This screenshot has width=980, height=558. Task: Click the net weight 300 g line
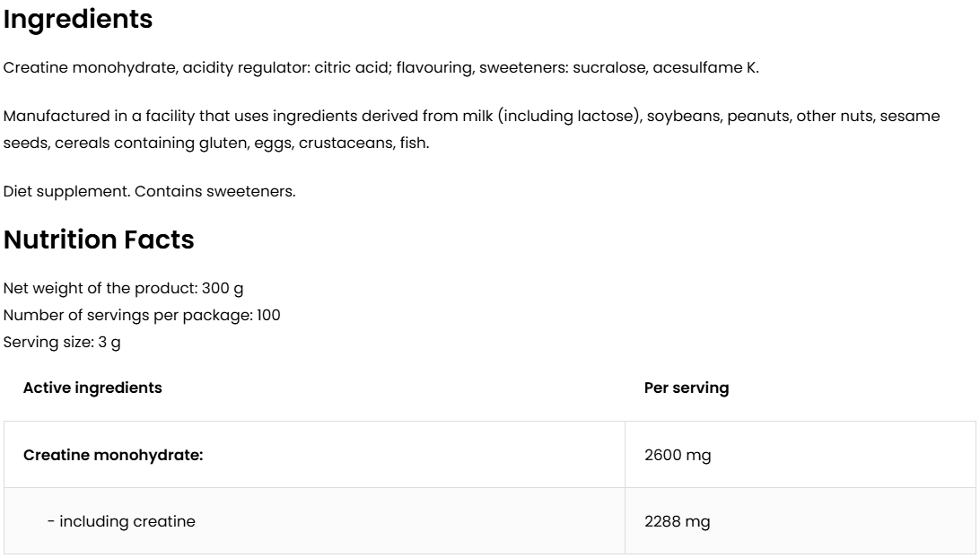pos(124,289)
